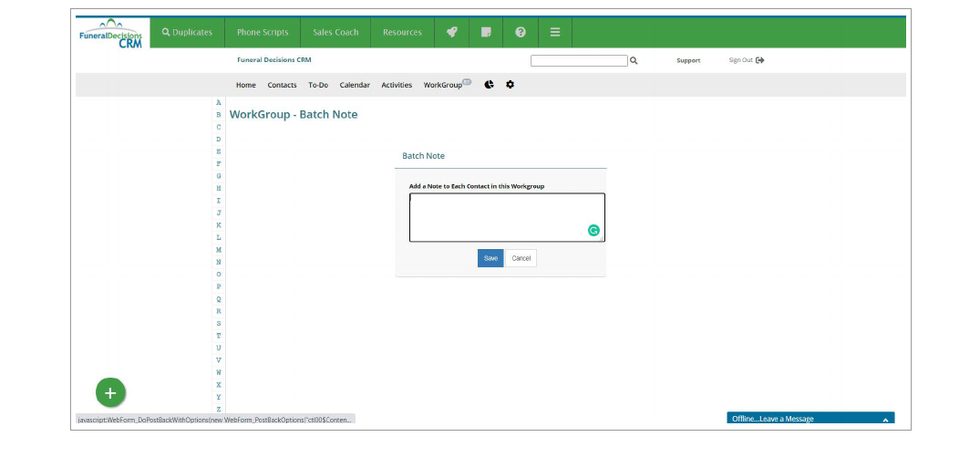
Task: Focus the batch note text area
Action: [x=497, y=216]
